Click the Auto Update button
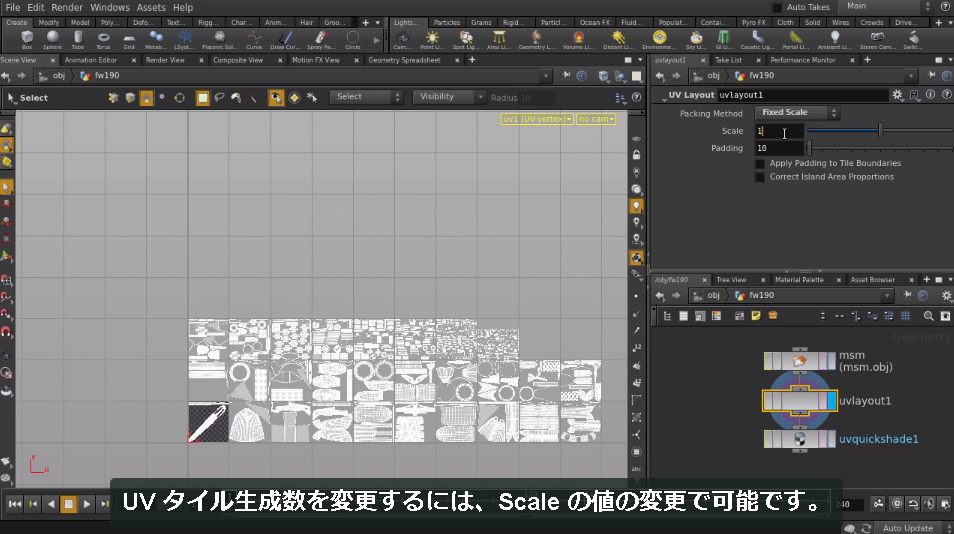The image size is (954, 534). point(907,528)
